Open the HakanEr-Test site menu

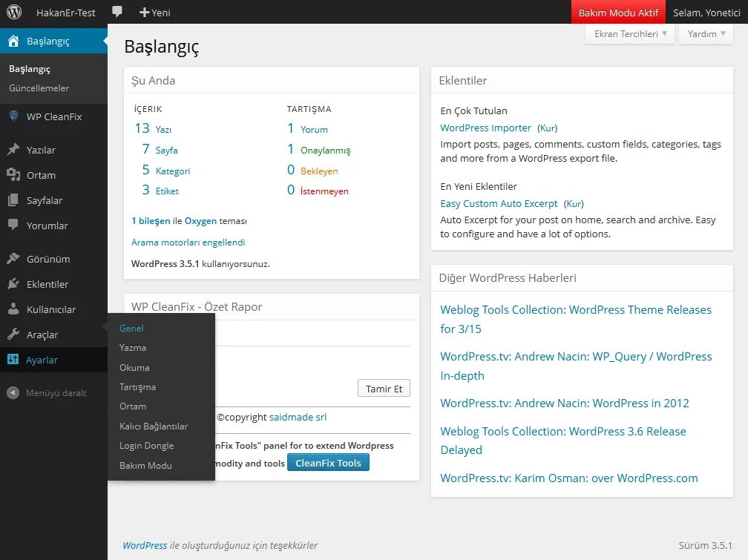click(x=66, y=13)
